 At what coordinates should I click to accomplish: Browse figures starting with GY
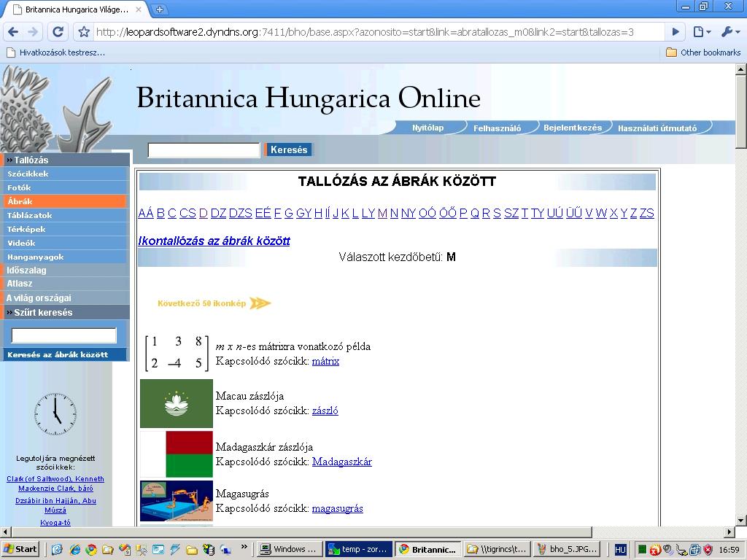point(303,213)
